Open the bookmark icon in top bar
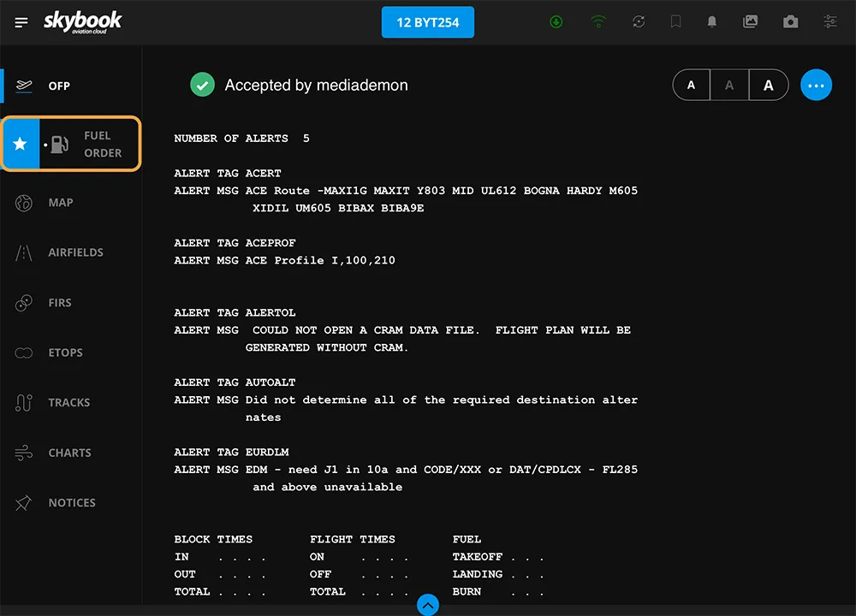 pyautogui.click(x=676, y=22)
